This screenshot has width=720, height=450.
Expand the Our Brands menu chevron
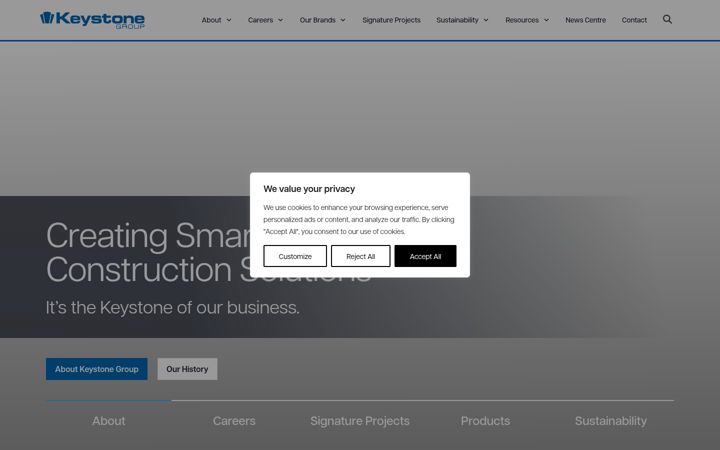point(343,20)
